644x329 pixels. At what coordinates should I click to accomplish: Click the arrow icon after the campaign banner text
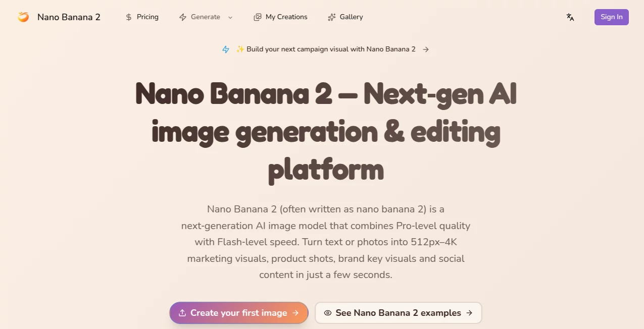point(426,49)
